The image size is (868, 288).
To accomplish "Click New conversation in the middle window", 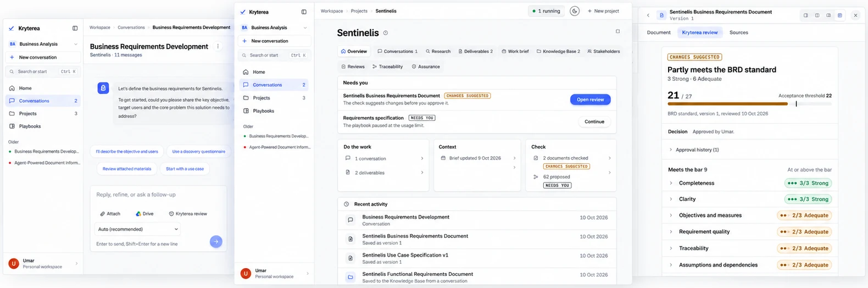I will [274, 41].
